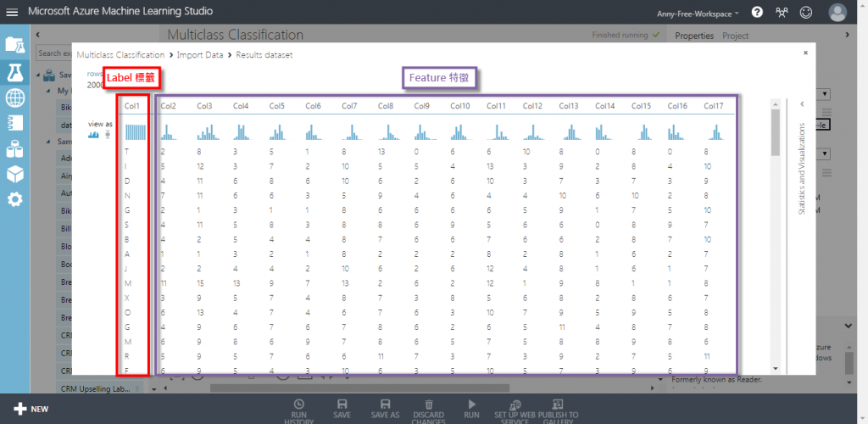
Task: Click the table scrollbar down arrow
Action: [x=775, y=369]
